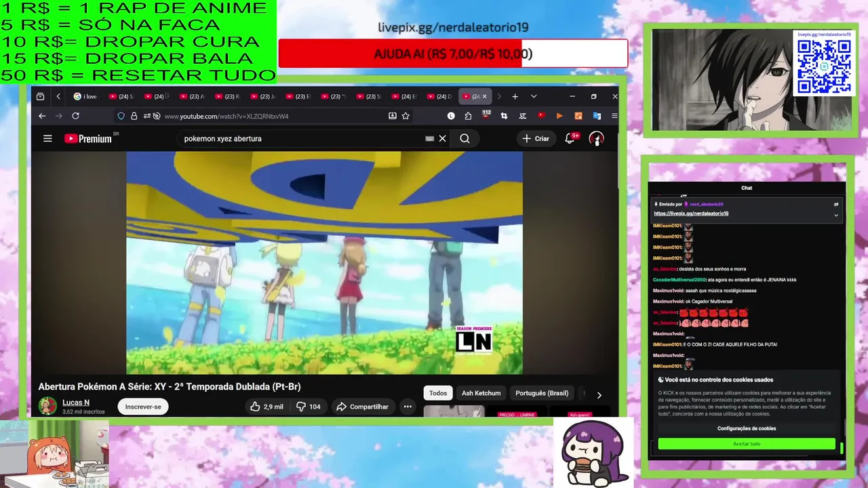Open the translate extension icon

[x=597, y=116]
